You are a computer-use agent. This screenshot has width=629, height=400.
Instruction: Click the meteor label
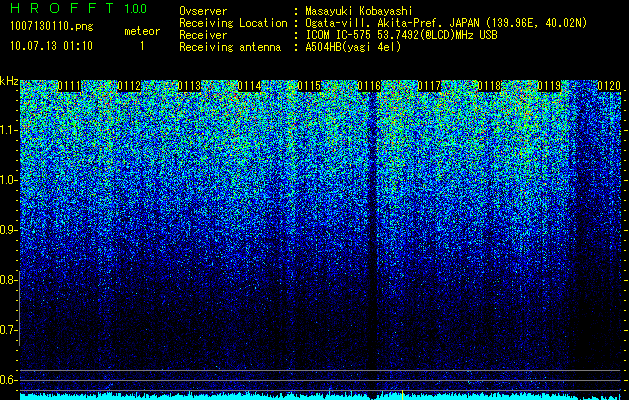pyautogui.click(x=142, y=31)
